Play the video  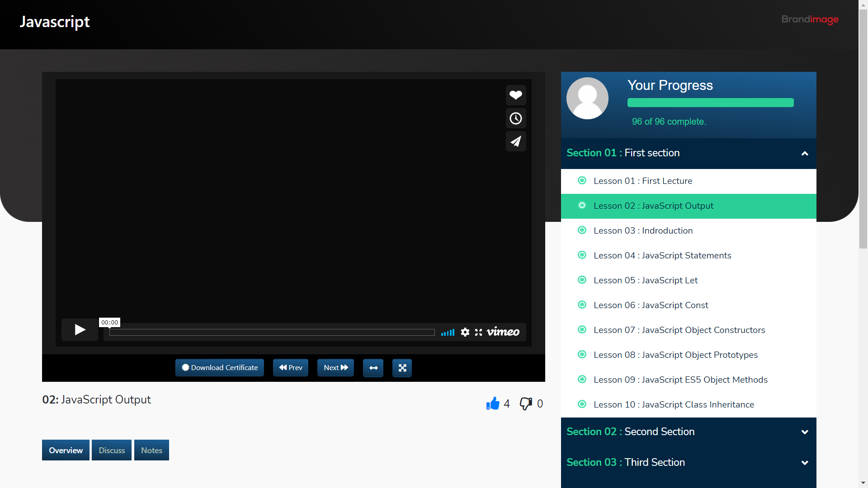[x=80, y=330]
